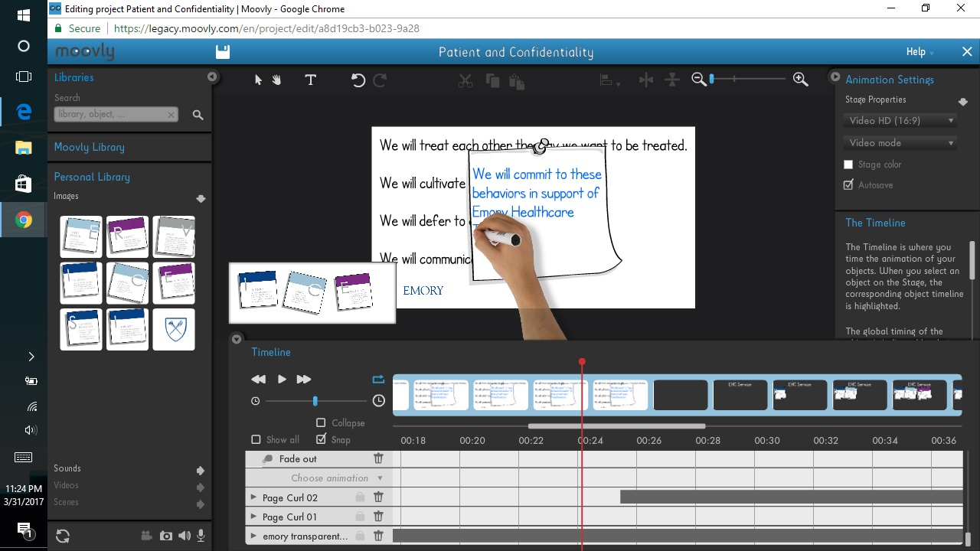This screenshot has height=551, width=980.
Task: Lock the emory transparent layer
Action: (360, 536)
